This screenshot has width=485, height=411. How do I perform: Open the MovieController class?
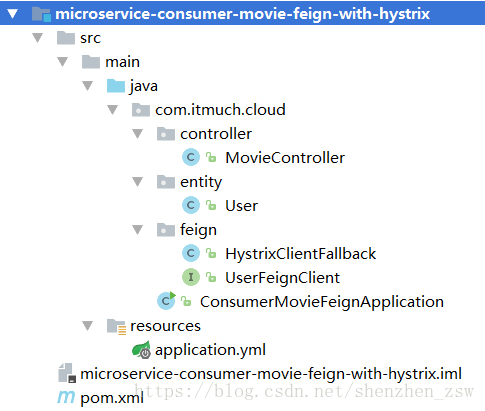pos(285,158)
